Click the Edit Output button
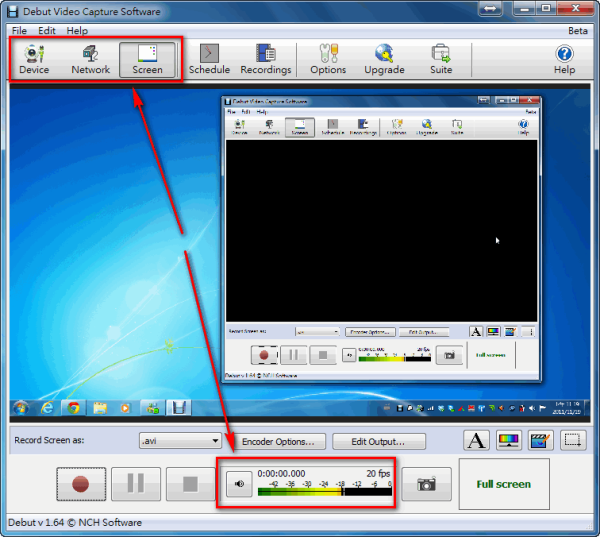Image resolution: width=600 pixels, height=537 pixels. tap(378, 442)
